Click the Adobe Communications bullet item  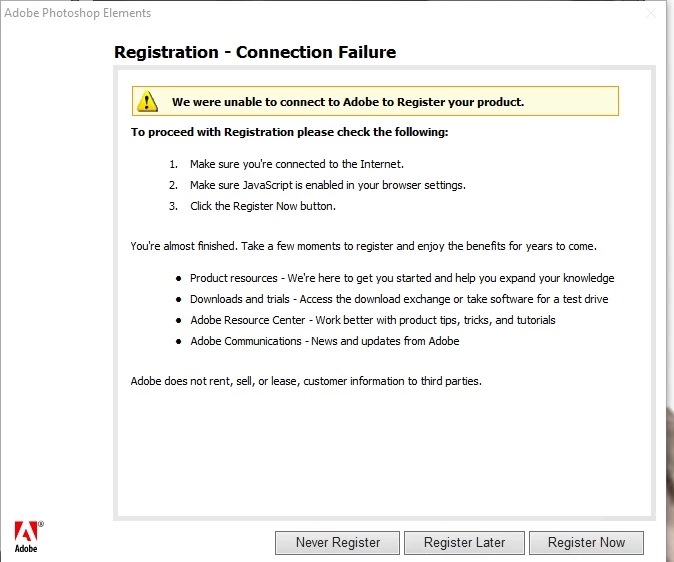(318, 341)
